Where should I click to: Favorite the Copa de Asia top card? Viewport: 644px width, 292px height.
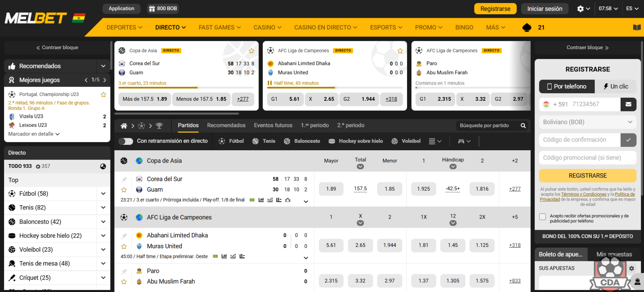[x=251, y=51]
